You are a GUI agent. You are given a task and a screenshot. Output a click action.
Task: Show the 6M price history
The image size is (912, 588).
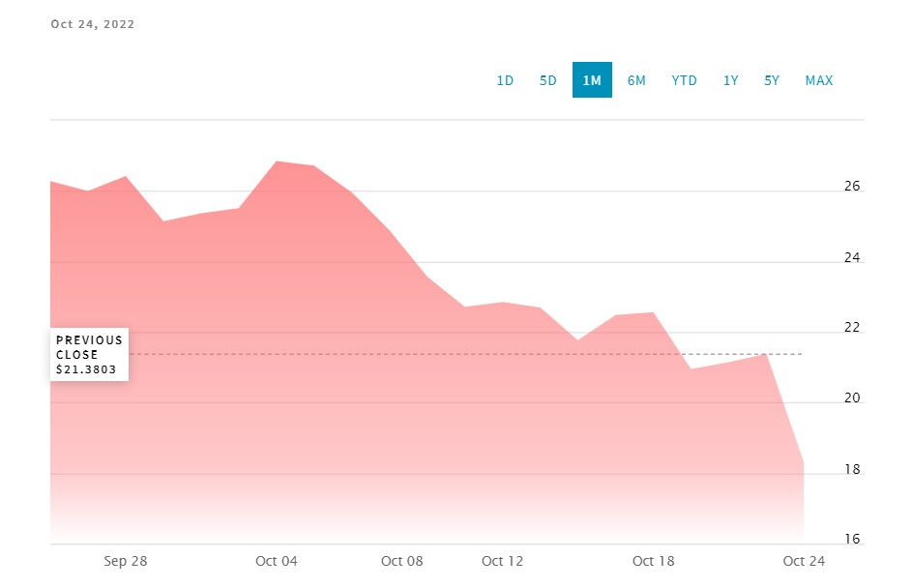tap(636, 80)
